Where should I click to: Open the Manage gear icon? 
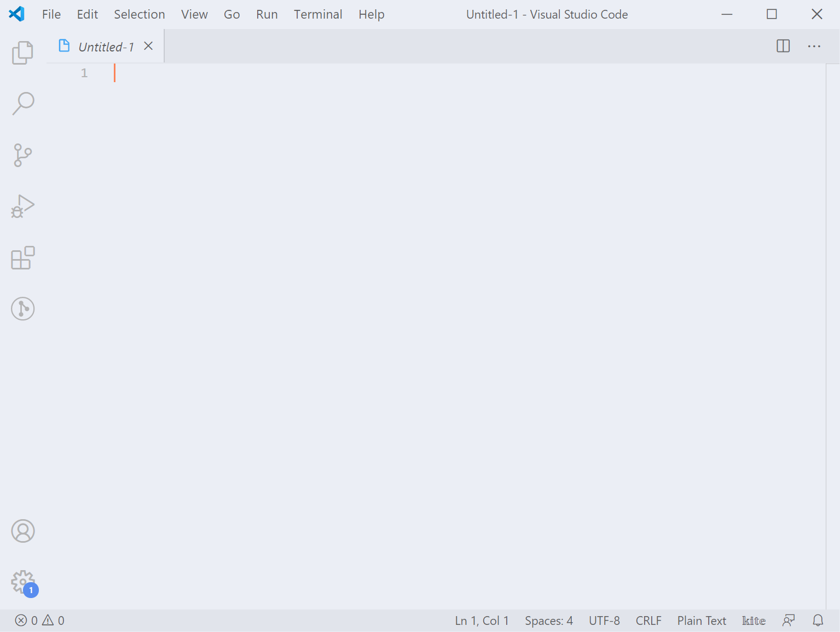[24, 583]
